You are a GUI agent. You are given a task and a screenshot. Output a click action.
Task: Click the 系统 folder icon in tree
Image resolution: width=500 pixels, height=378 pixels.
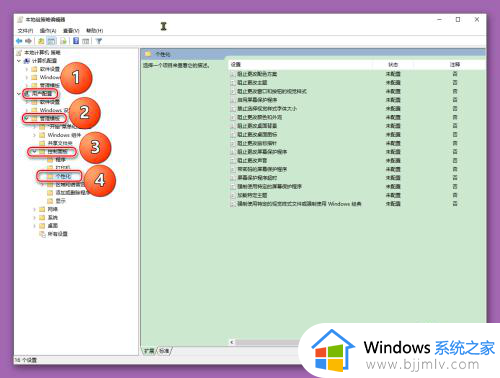click(42, 218)
